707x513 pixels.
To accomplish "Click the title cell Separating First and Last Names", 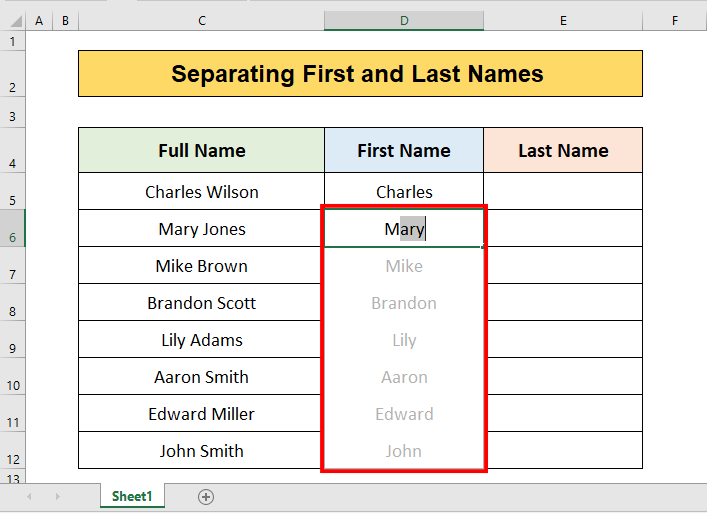I will [x=360, y=73].
